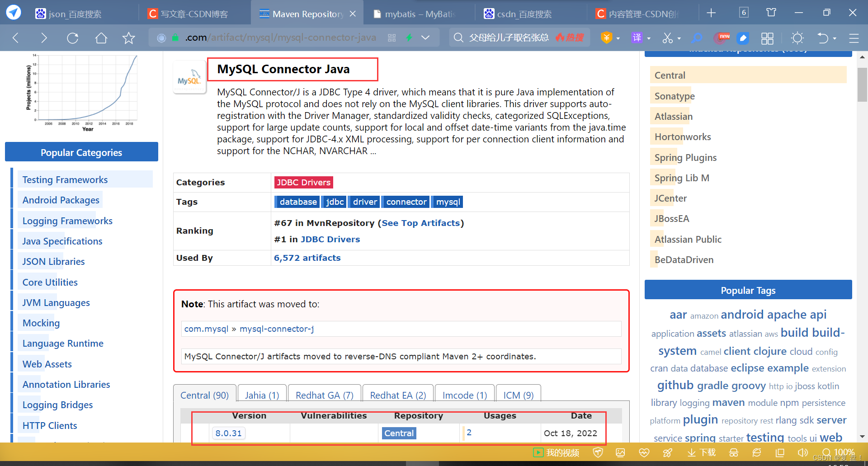Open the Sonatype repository link
The image size is (868, 466).
click(x=675, y=96)
